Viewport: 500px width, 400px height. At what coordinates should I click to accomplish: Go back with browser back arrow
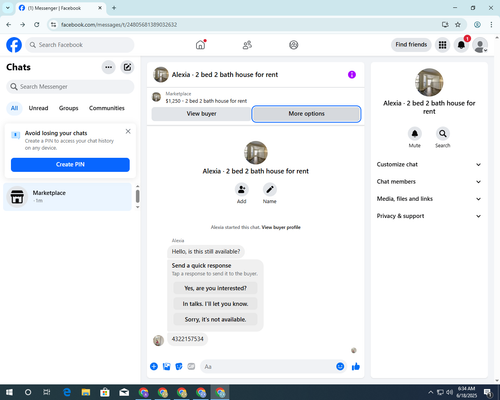coord(9,25)
